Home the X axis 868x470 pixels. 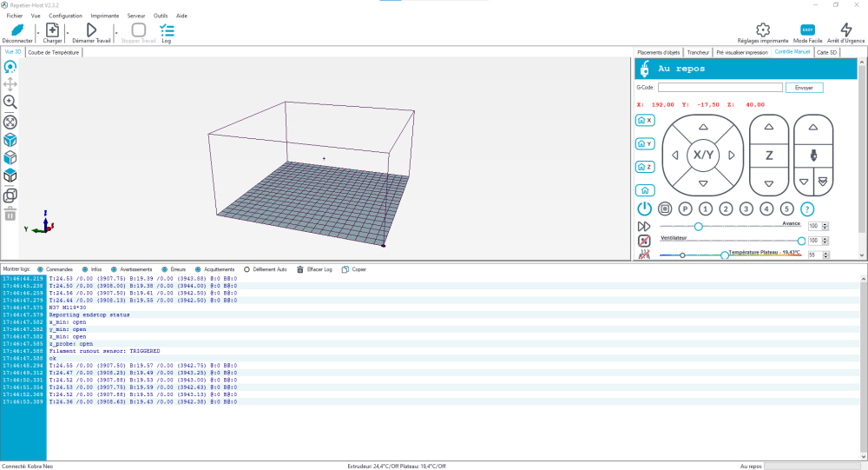pos(645,120)
